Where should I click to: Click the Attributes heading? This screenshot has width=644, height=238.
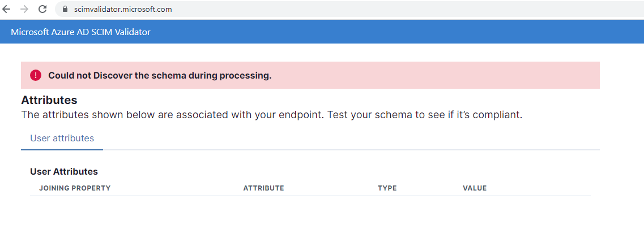point(49,100)
